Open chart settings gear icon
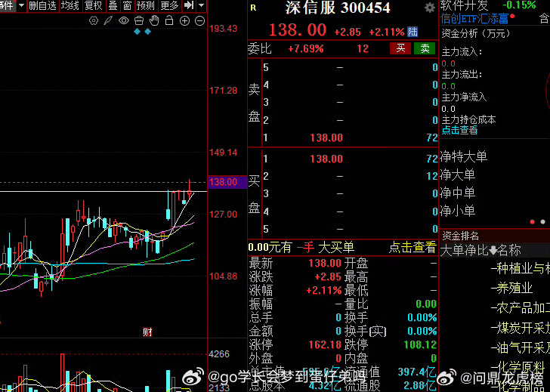Screen dimensions: 550x392 [94, 20]
